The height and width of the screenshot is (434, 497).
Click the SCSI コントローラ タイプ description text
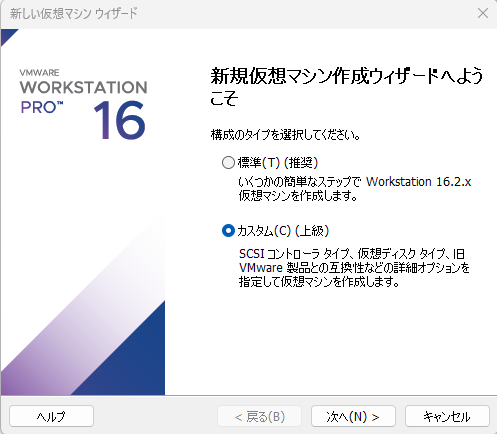[354, 268]
